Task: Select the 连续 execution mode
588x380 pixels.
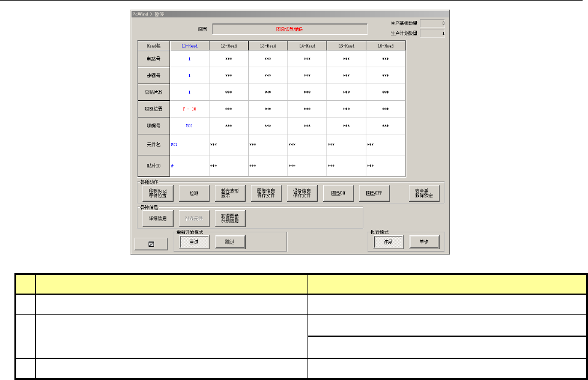Action: coord(388,242)
